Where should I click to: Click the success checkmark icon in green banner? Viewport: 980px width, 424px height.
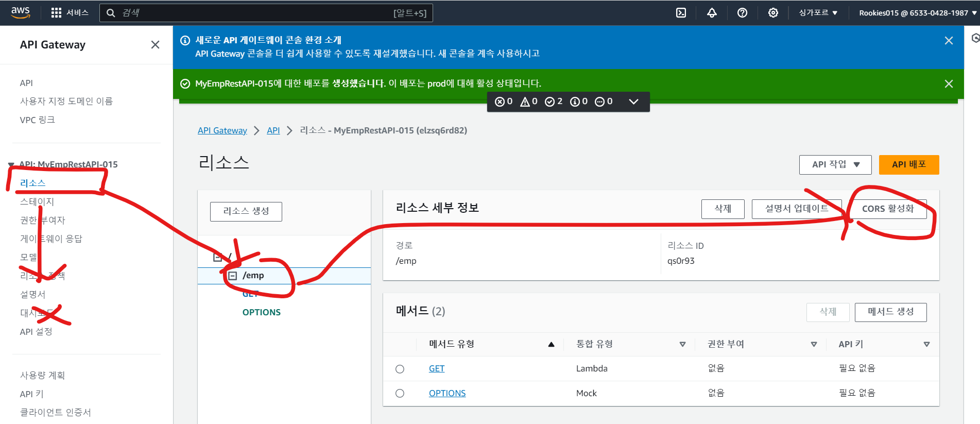click(185, 83)
